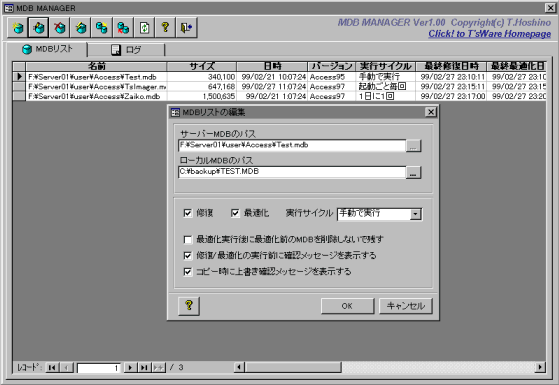Click the database copy icon with yellow arrow
559x385 pixels.
(x=102, y=27)
